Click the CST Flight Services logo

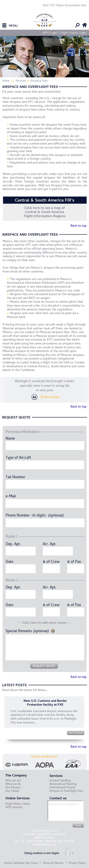[x=44, y=20]
